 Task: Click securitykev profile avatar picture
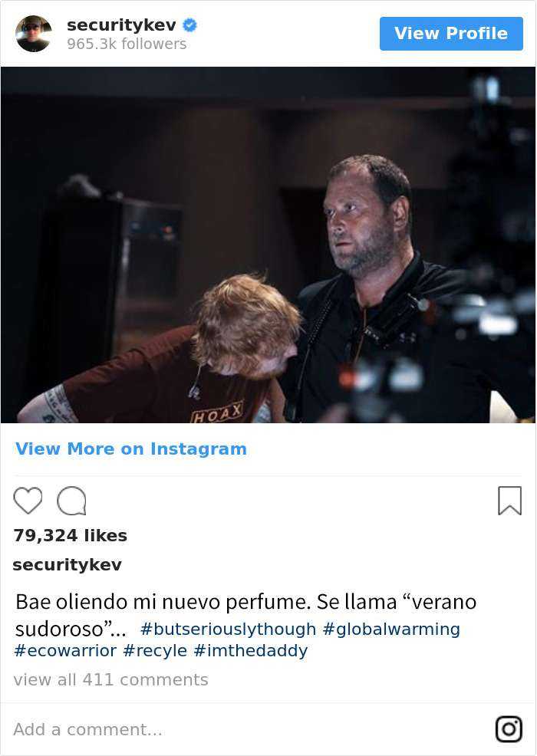(x=33, y=34)
